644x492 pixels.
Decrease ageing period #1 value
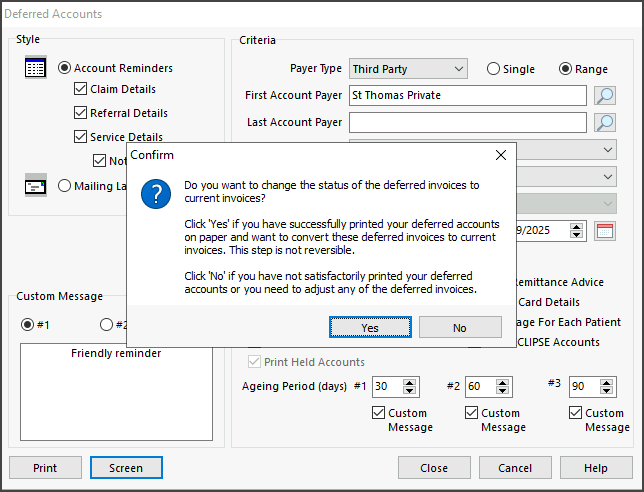click(409, 391)
